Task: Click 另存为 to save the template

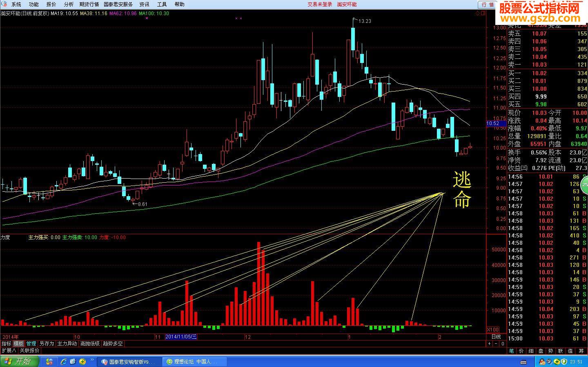Action: point(47,344)
